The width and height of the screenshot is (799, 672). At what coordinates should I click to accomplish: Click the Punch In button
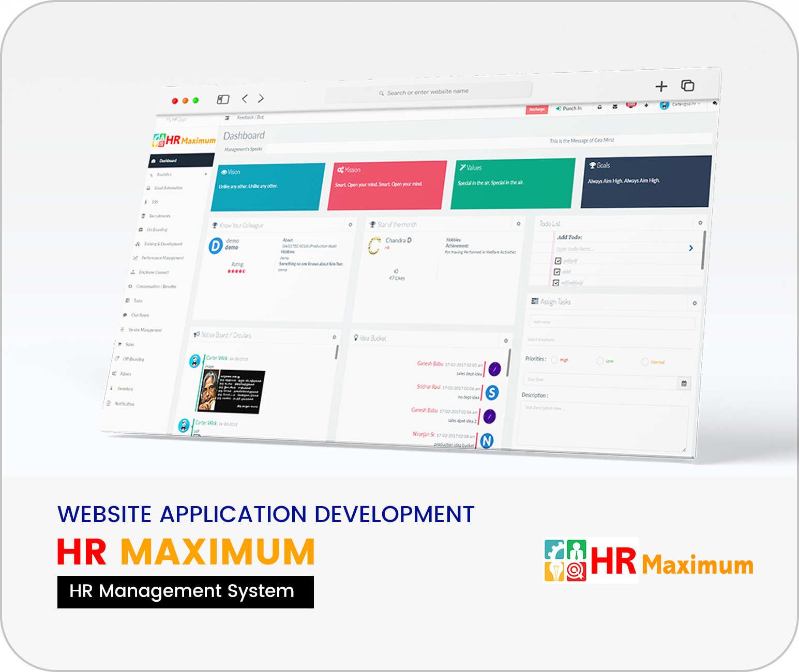[569, 108]
